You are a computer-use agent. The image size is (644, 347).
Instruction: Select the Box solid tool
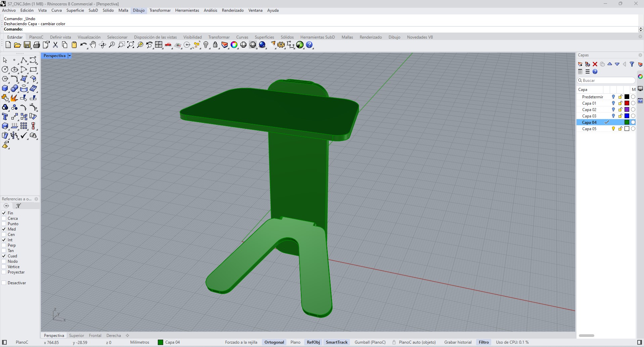(5, 89)
